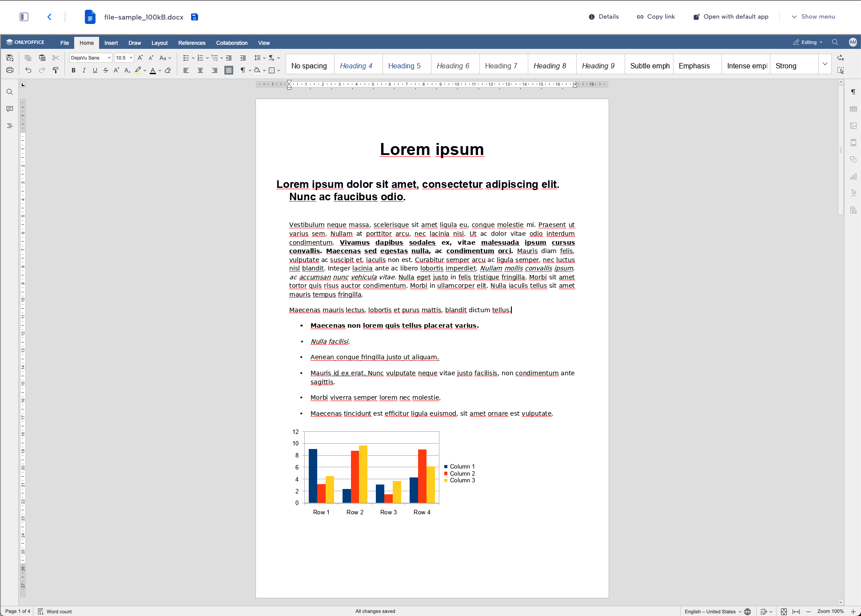The width and height of the screenshot is (861, 616).
Task: Open Header and footer settings in the right sidebar
Action: (853, 143)
